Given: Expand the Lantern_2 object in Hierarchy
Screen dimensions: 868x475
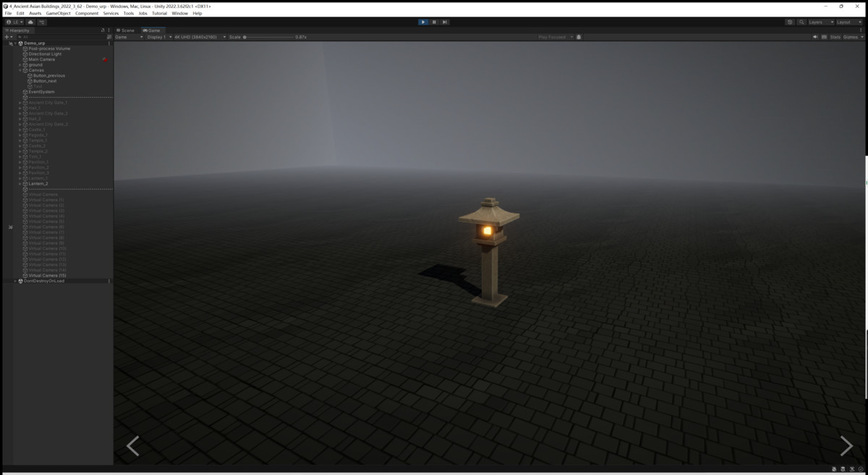Looking at the screenshot, I should click(20, 184).
